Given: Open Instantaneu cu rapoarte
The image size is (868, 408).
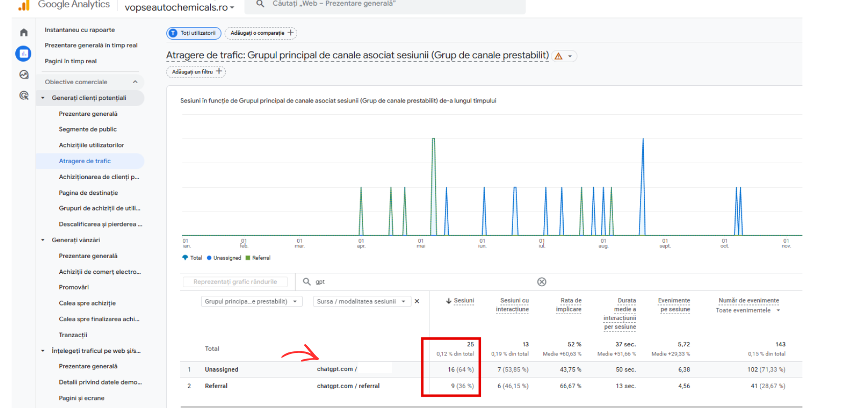Looking at the screenshot, I should click(80, 30).
